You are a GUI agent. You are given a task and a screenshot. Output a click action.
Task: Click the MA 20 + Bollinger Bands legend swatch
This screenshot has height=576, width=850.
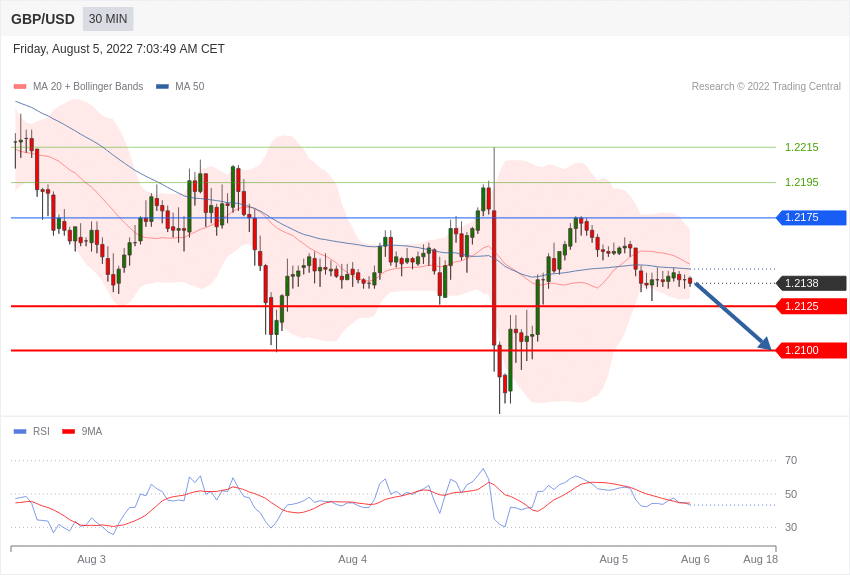(x=20, y=87)
